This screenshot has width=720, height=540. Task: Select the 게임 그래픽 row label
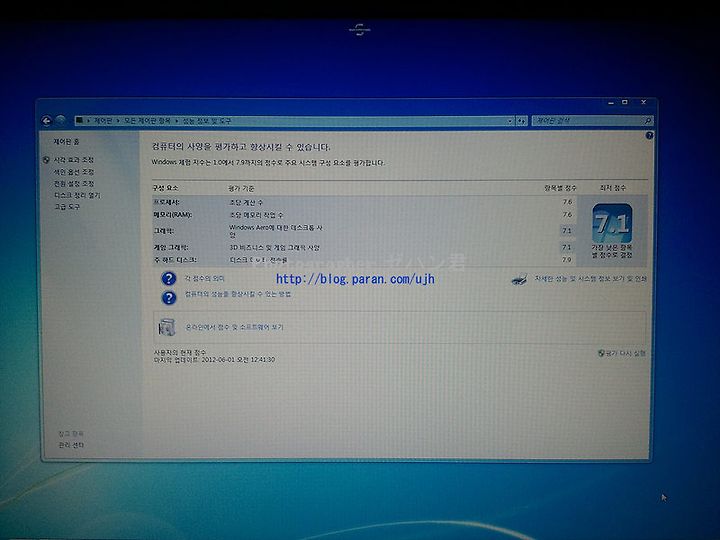170,247
